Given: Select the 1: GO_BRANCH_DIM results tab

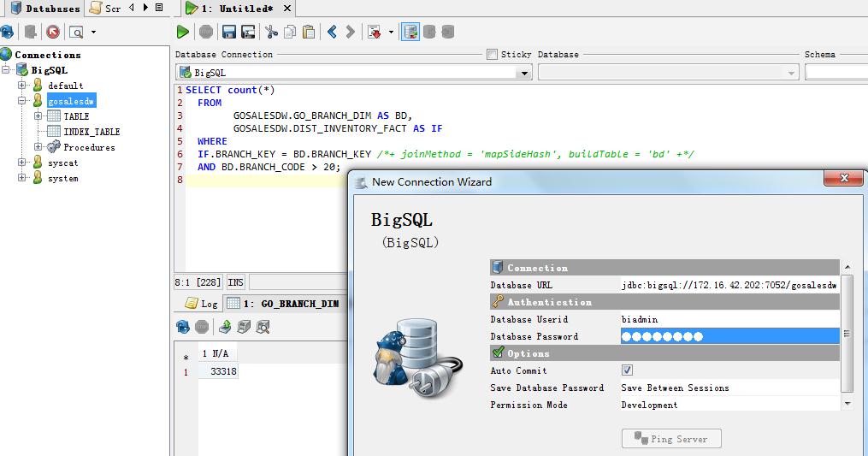Looking at the screenshot, I should [x=283, y=303].
